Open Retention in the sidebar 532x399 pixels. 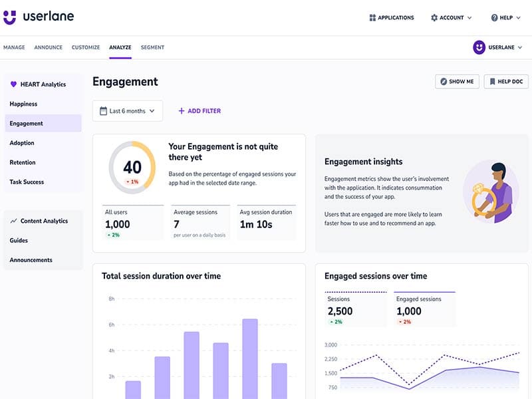(x=23, y=162)
